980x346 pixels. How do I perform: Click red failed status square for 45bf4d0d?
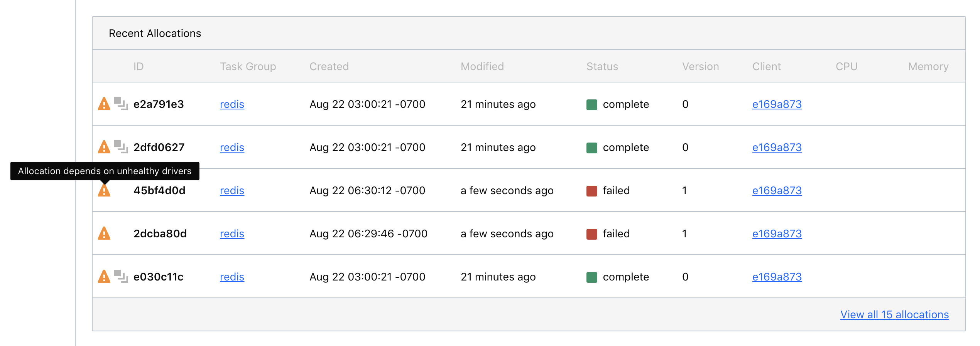pos(591,191)
